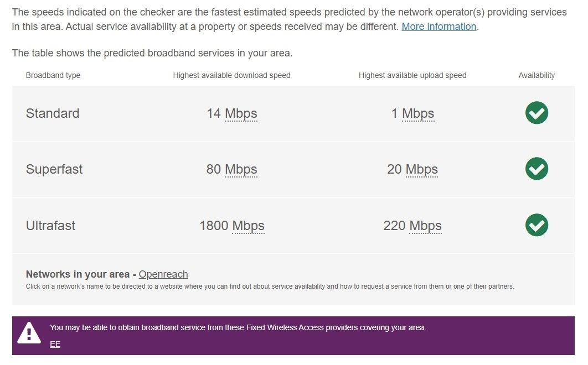Click the warning triangle icon in purple banner

pos(29,333)
